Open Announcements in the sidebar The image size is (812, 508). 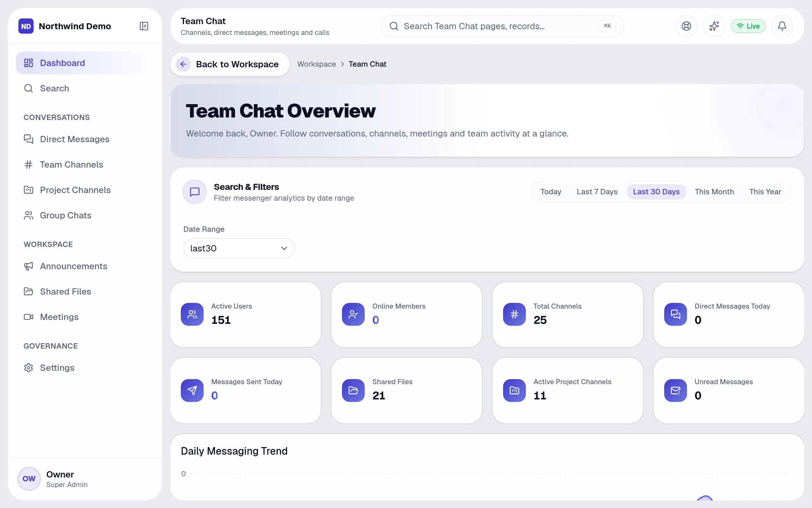[86, 266]
